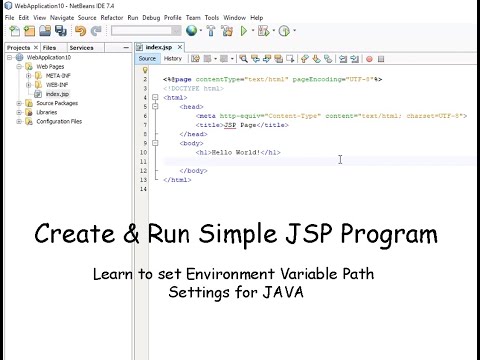Switch editor to History view
The height and width of the screenshot is (360, 480).
click(173, 59)
